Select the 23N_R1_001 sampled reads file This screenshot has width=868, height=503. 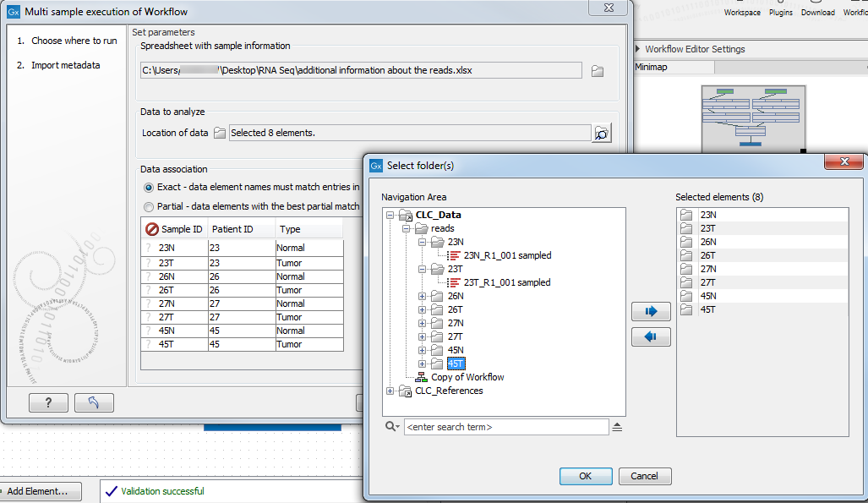point(507,255)
